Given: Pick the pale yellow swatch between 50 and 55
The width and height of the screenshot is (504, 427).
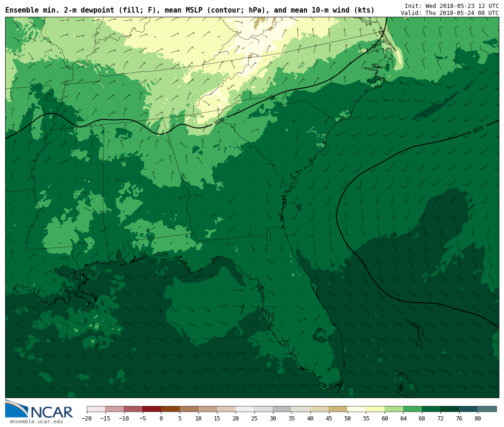Looking at the screenshot, I should (357, 409).
